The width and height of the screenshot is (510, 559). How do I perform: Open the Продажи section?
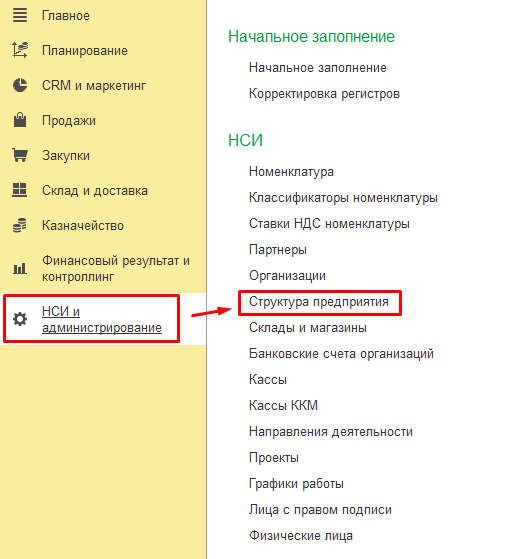pyautogui.click(x=69, y=120)
